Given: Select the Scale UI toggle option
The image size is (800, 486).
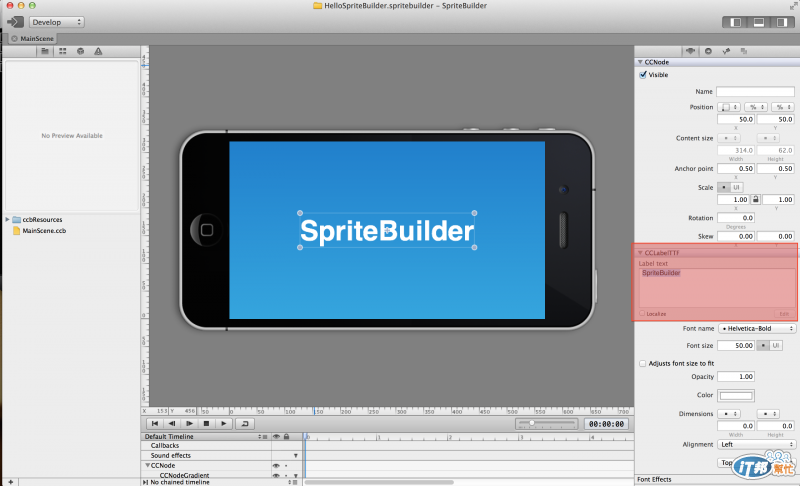Looking at the screenshot, I should tap(736, 187).
